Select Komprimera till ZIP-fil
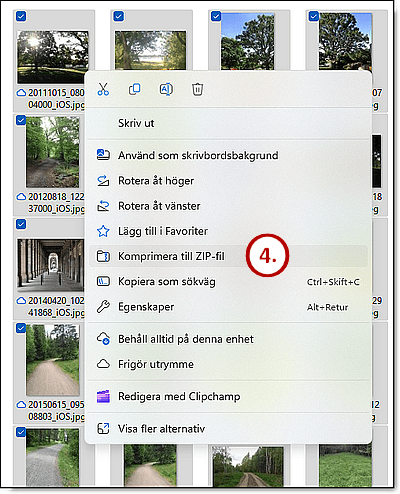 (x=228, y=256)
